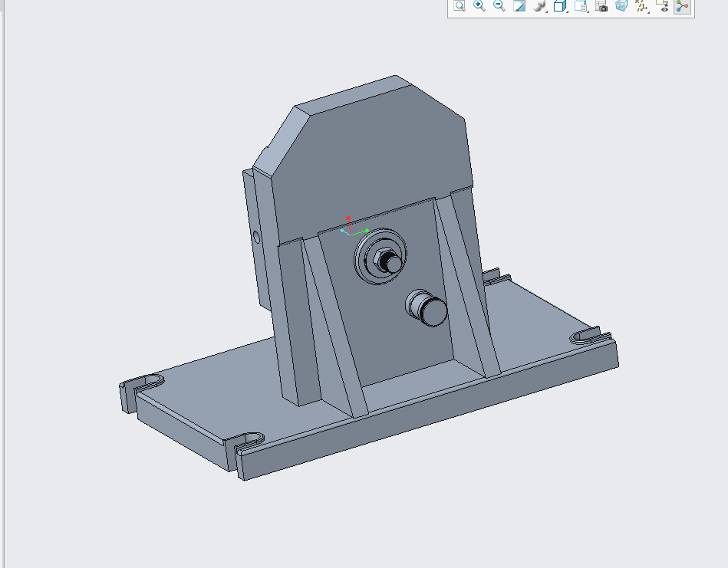This screenshot has width=728, height=568.
Task: Open the Datum Display Filters icon
Action: tap(641, 6)
